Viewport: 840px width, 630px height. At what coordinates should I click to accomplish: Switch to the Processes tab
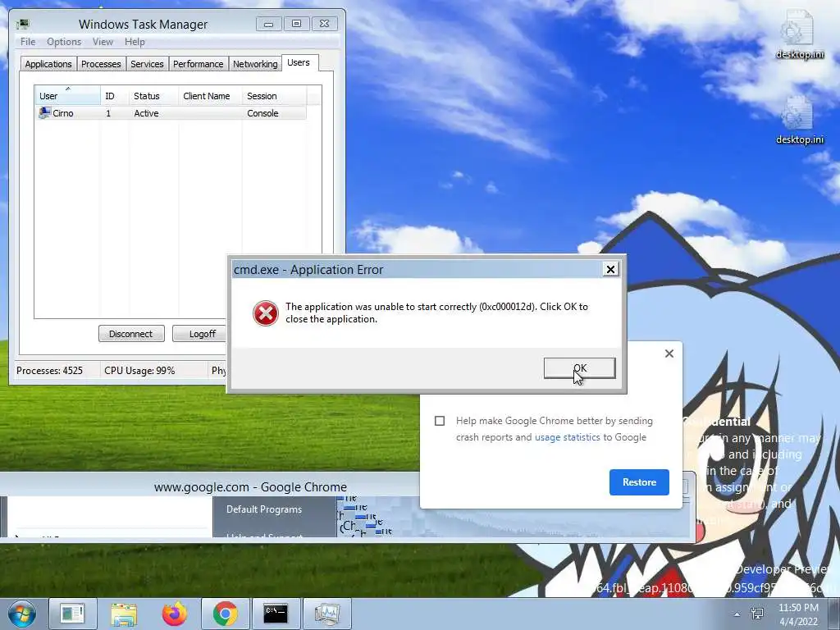click(101, 64)
